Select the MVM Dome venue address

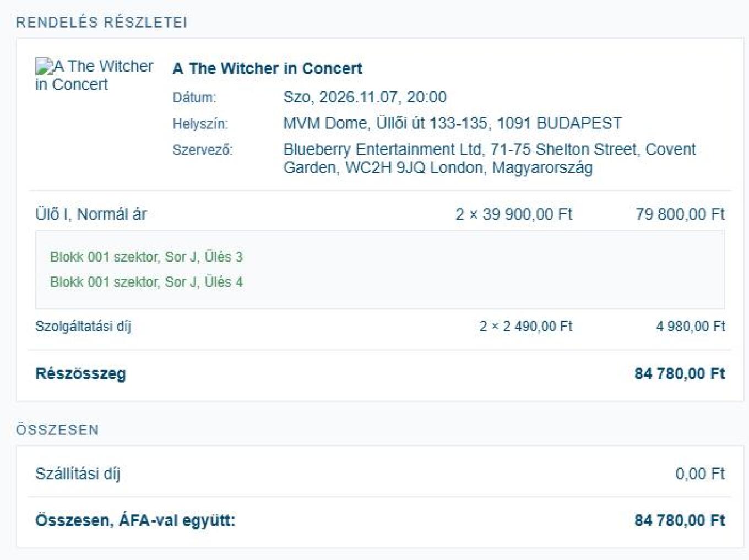tap(452, 123)
